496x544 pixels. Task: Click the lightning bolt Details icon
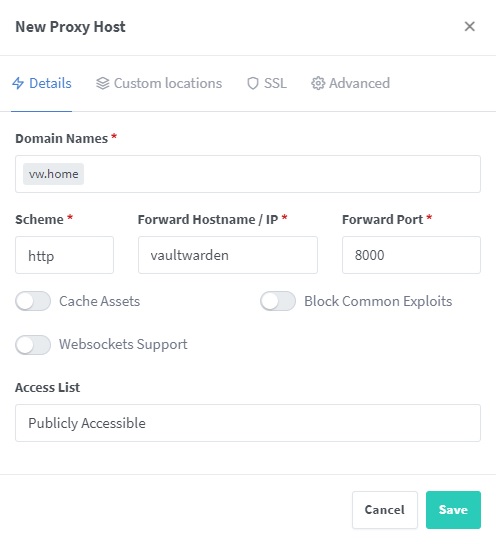pos(18,83)
